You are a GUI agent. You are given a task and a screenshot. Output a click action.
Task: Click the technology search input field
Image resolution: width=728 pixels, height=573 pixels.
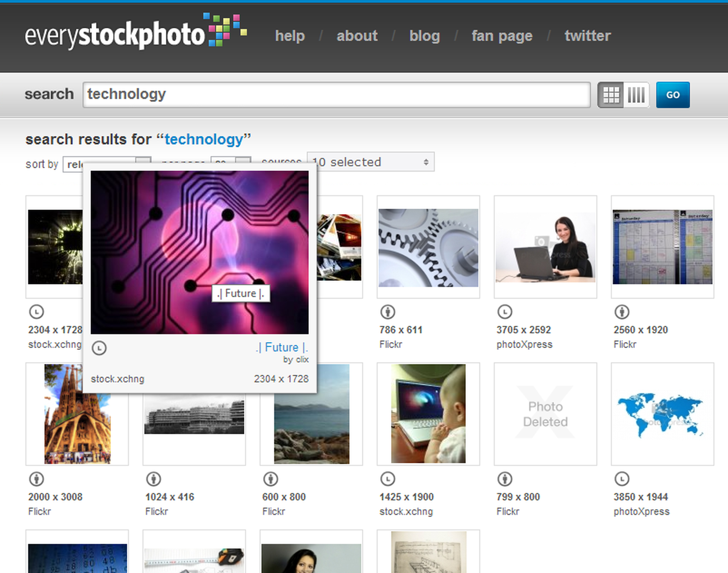coord(337,95)
